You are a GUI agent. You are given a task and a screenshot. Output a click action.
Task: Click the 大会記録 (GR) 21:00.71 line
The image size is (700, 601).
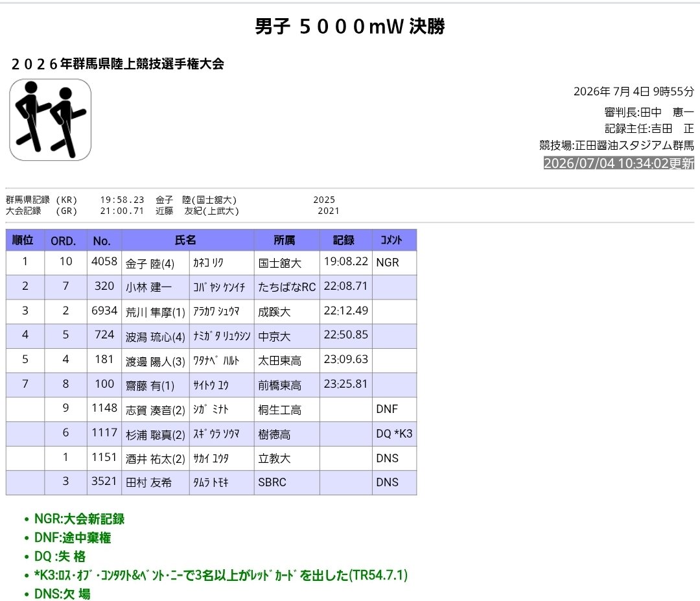172,211
